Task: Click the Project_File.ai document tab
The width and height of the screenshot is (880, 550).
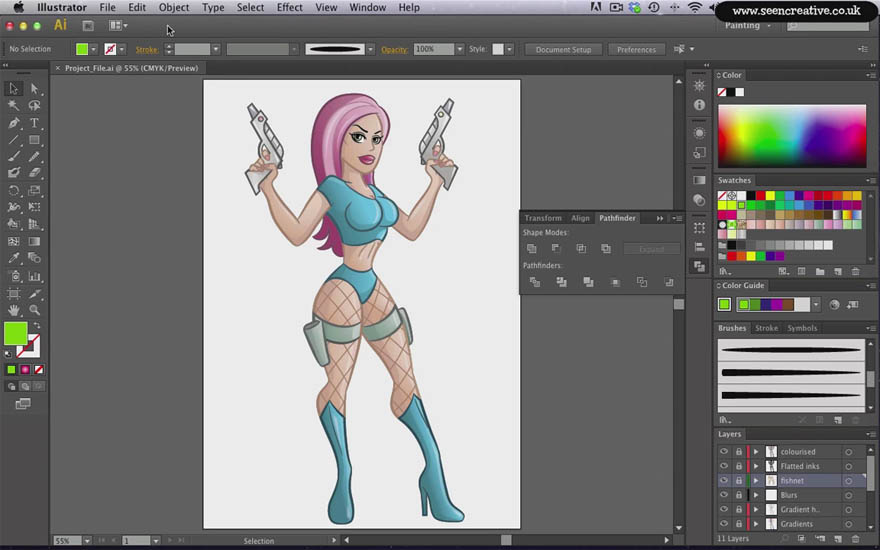Action: [x=131, y=68]
